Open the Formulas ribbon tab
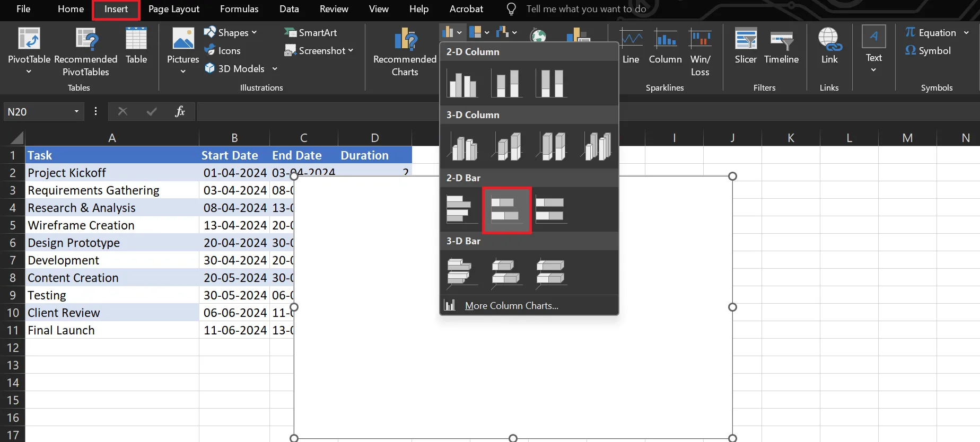The image size is (980, 442). (239, 9)
